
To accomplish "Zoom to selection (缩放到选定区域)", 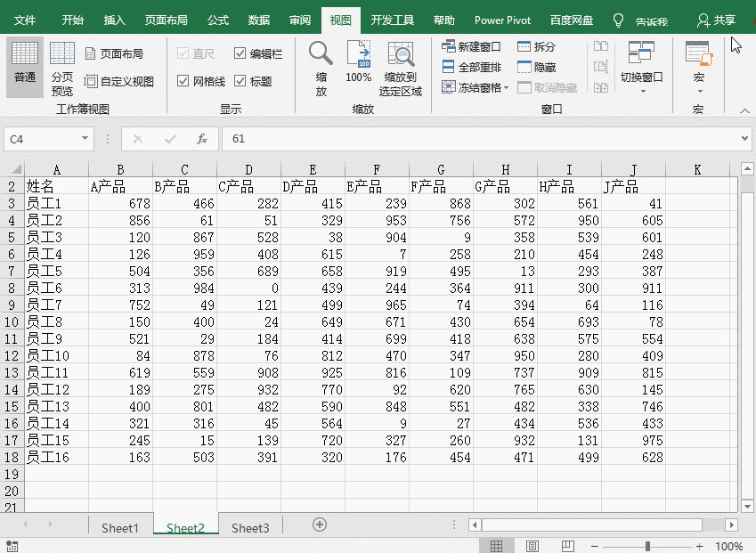I will click(400, 69).
